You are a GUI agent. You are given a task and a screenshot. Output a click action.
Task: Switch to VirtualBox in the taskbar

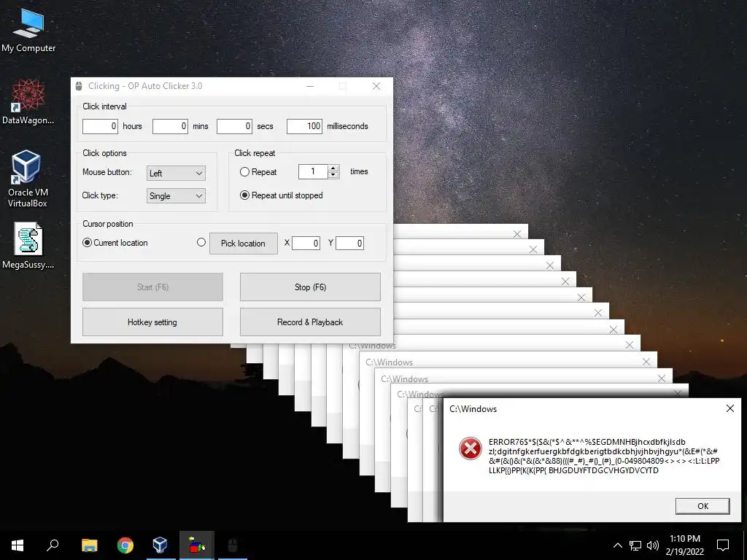(160, 545)
